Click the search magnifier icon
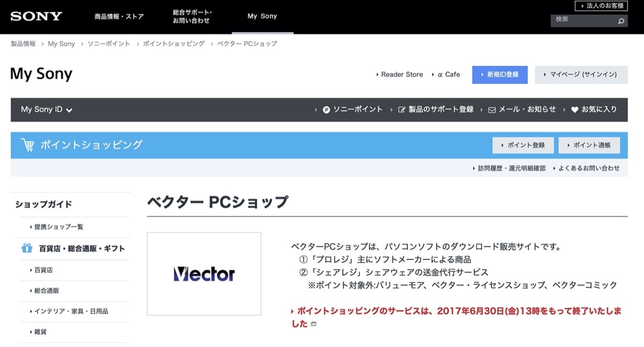This screenshot has width=644, height=347. coord(621,21)
